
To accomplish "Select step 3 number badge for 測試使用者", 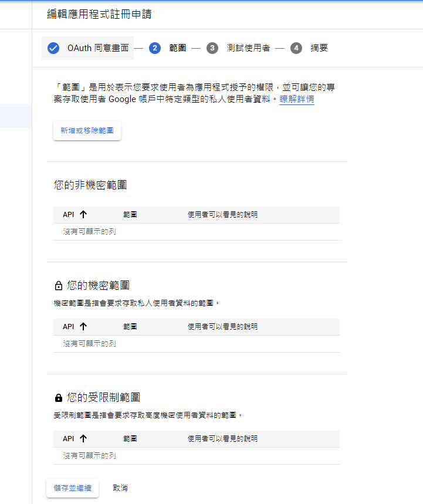I will (x=212, y=48).
